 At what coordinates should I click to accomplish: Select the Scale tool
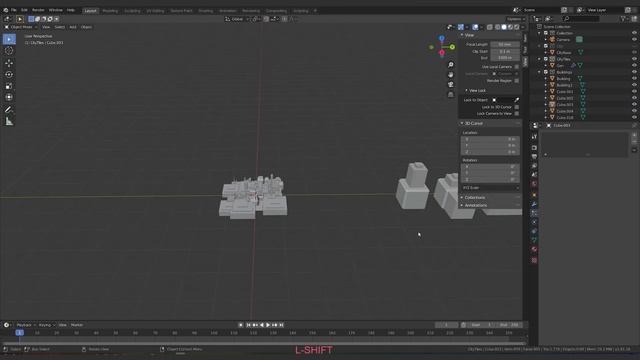coord(9,86)
